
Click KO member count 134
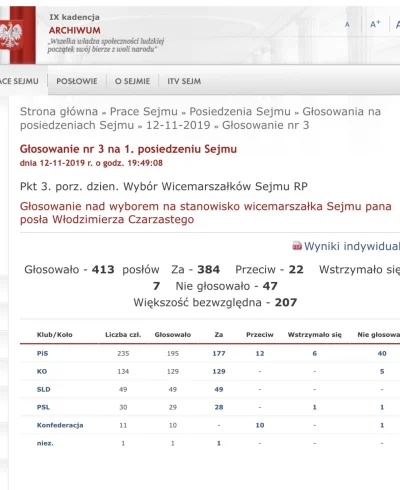123,371
